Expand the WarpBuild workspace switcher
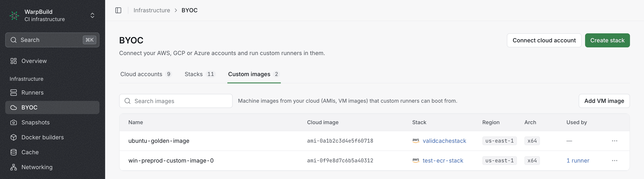Viewport: 644px width, 179px height. pyautogui.click(x=92, y=16)
